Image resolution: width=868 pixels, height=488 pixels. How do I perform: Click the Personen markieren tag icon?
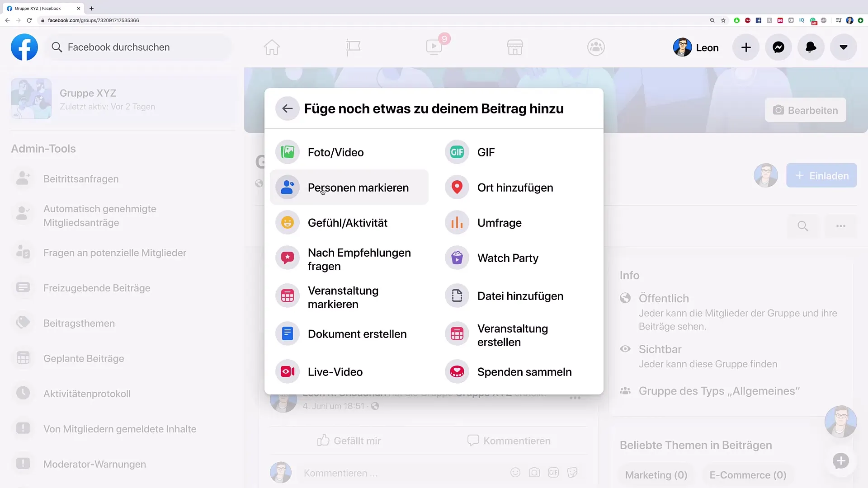point(288,187)
